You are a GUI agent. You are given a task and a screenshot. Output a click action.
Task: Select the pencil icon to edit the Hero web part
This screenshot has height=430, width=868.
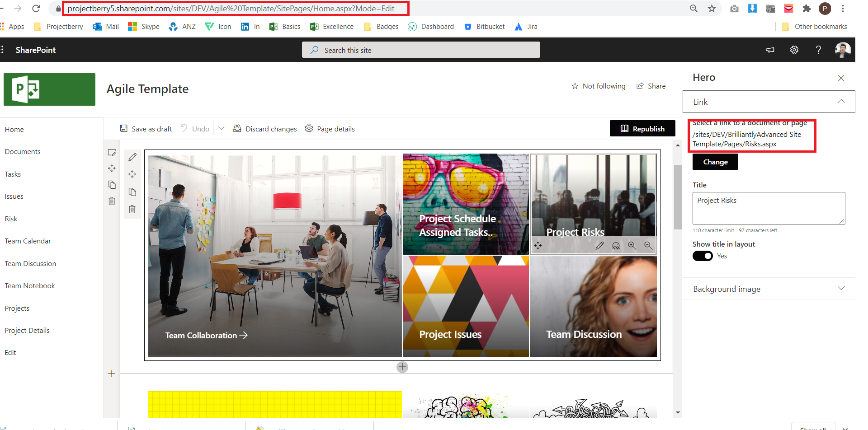132,157
